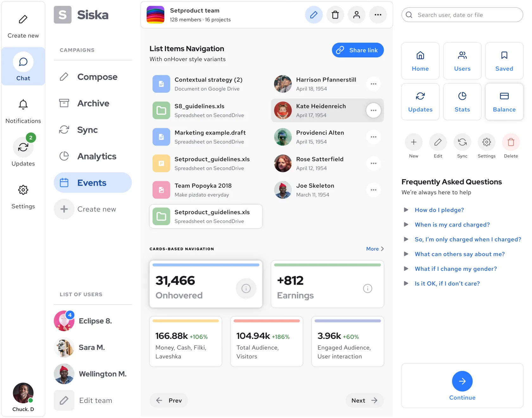Click the blue pencil edit icon in header
The width and height of the screenshot is (532, 418).
click(x=313, y=15)
